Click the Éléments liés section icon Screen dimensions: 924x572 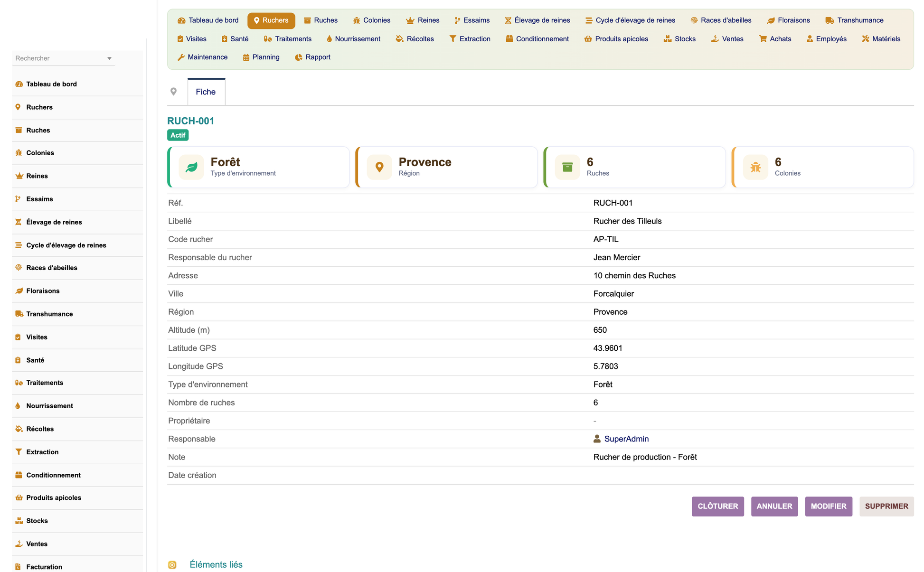click(x=172, y=565)
